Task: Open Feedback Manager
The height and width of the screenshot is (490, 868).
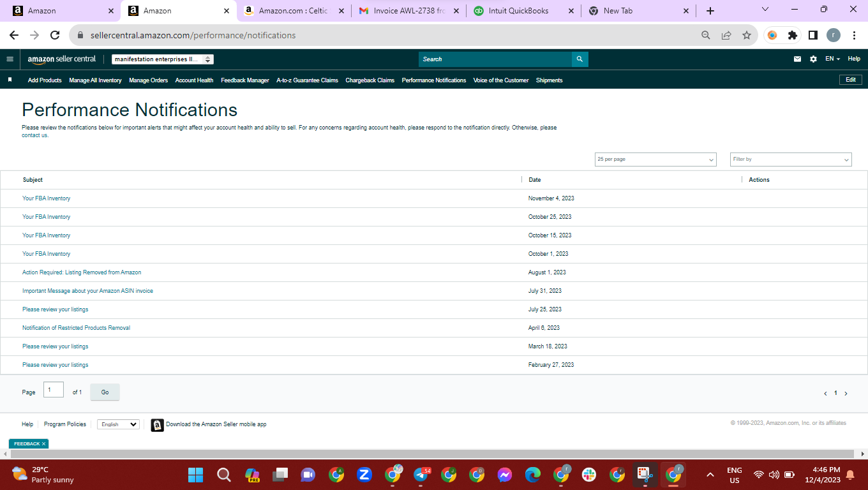Action: pos(245,80)
